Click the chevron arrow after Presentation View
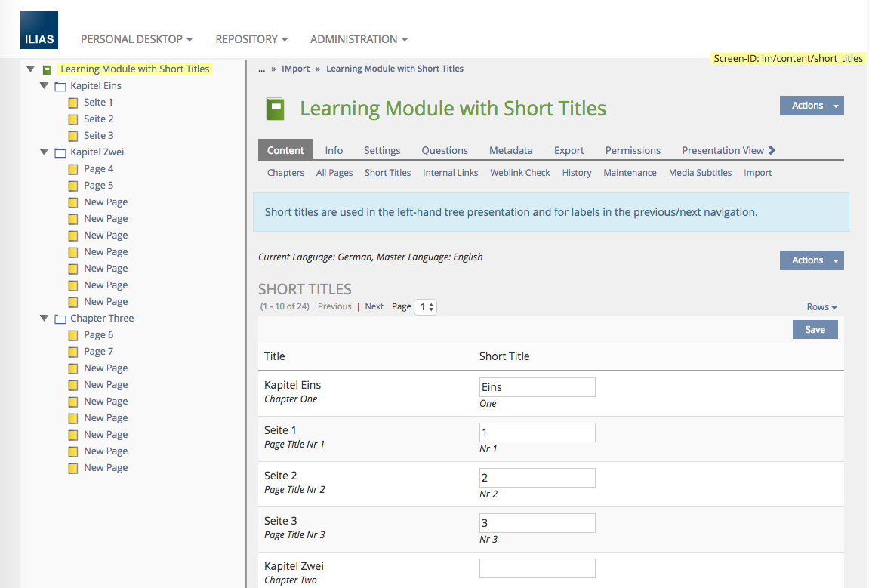Screen dimensions: 869x588 772,150
